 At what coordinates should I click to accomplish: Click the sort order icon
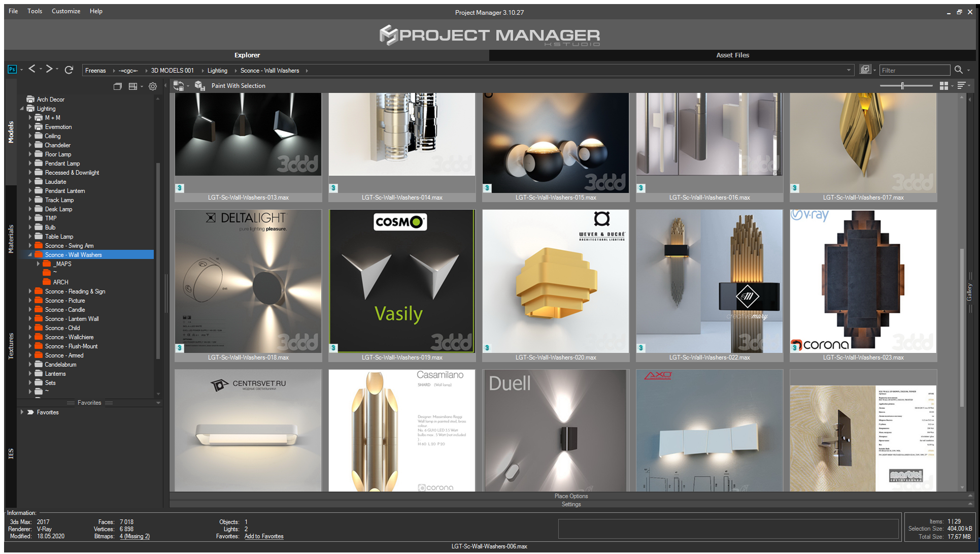961,86
